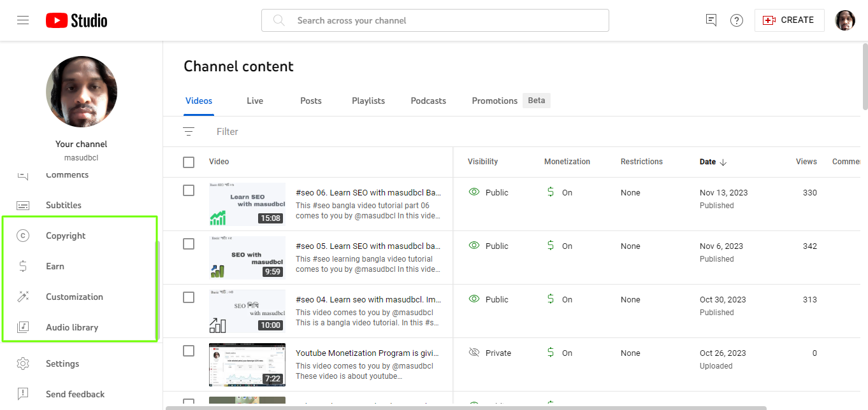Click the YouTube Studio logo
This screenshot has width=868, height=410.
coord(76,20)
